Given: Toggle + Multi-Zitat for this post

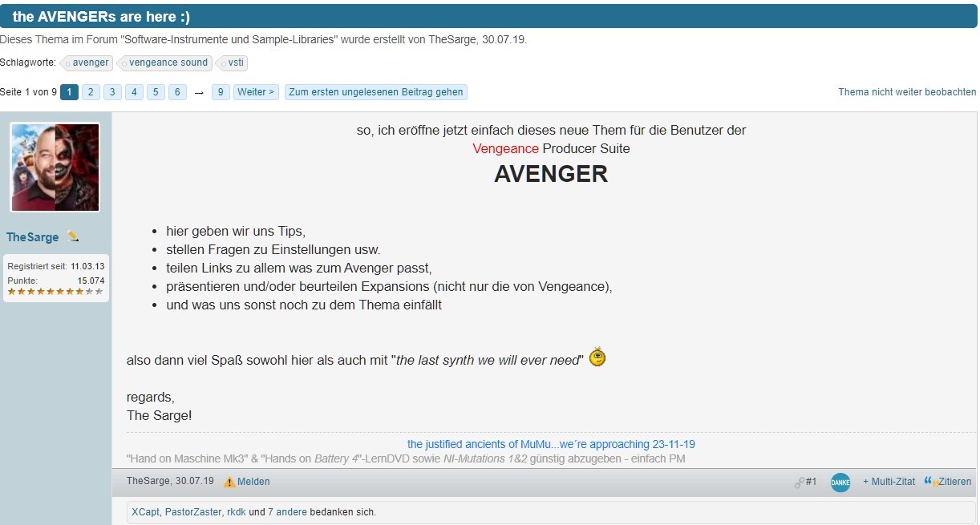Looking at the screenshot, I should coord(889,482).
